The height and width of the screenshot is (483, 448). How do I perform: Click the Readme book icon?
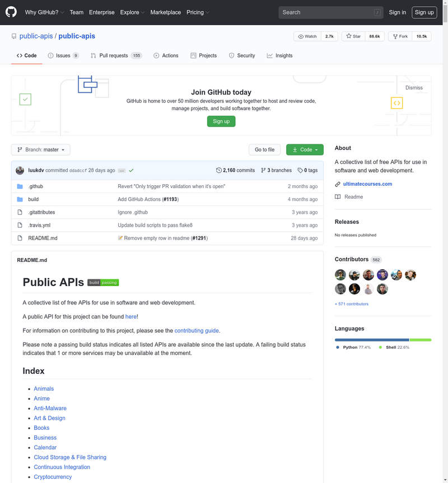point(338,197)
